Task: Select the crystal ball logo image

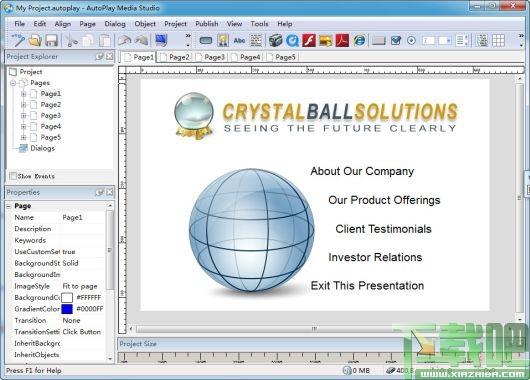Action: [x=194, y=116]
